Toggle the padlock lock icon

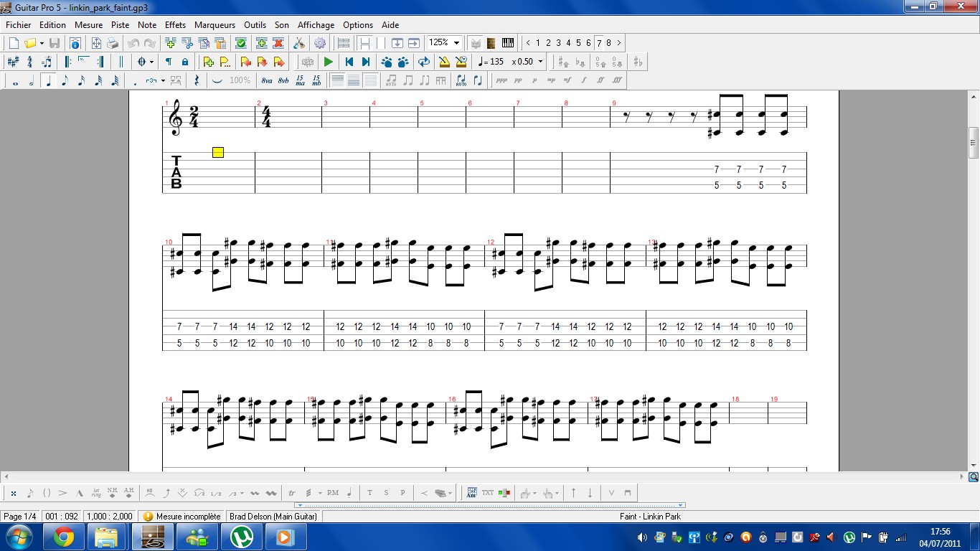tap(185, 62)
